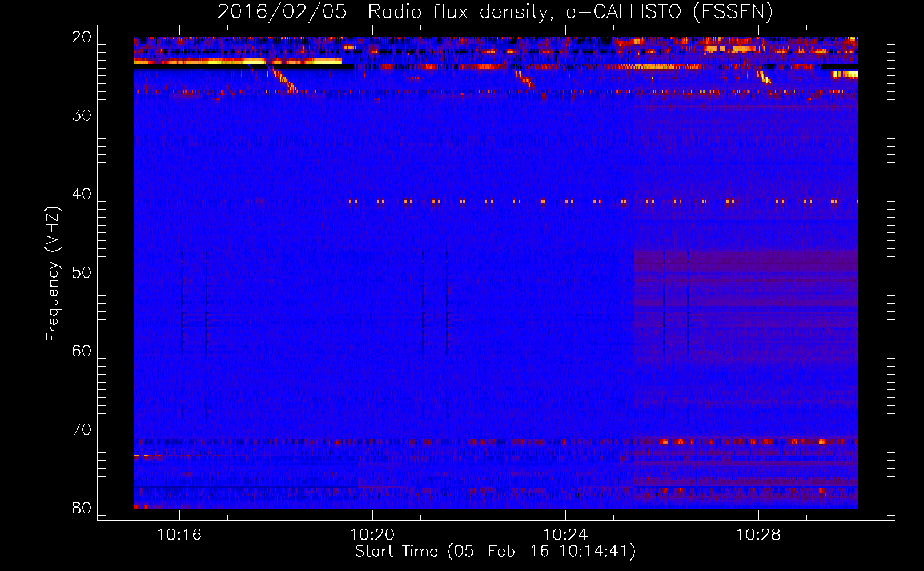The height and width of the screenshot is (571, 924).
Task: Click the x-axis label 'Start Time (05-Feb-16 10:14:41)'
Action: (495, 552)
